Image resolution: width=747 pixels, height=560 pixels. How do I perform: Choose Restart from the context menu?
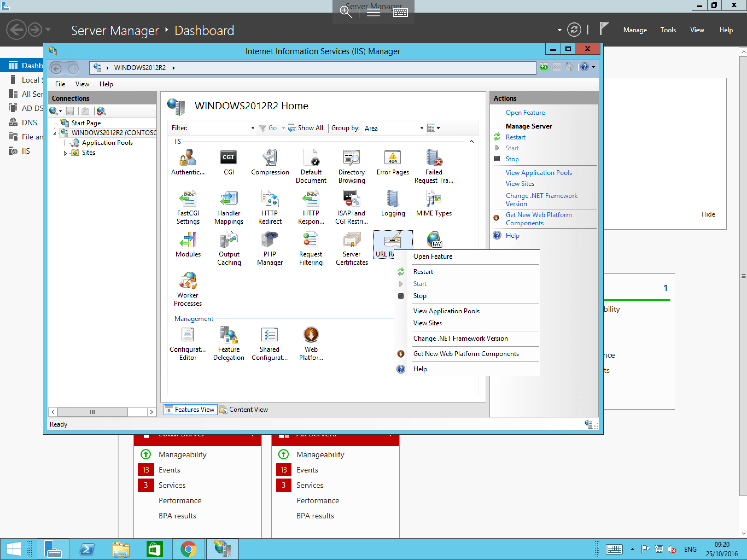[x=423, y=272]
